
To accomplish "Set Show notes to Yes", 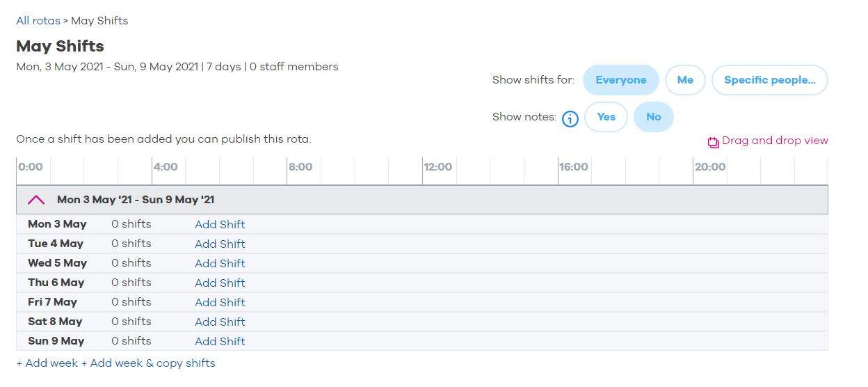I will (x=606, y=117).
